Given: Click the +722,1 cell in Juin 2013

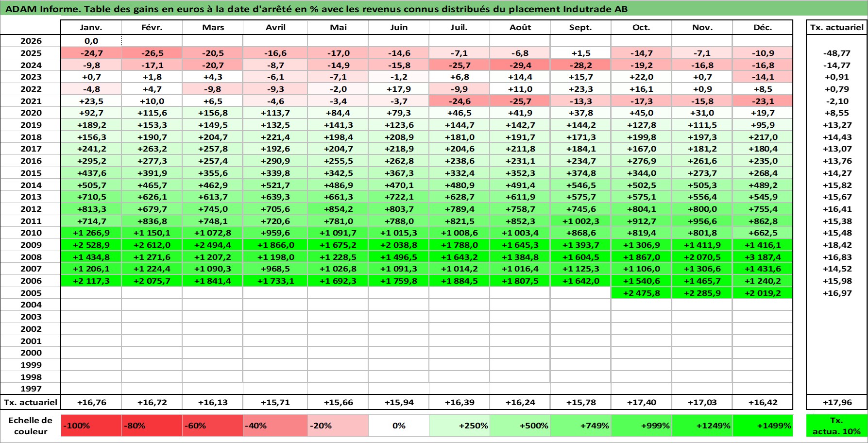Looking at the screenshot, I should tap(399, 197).
